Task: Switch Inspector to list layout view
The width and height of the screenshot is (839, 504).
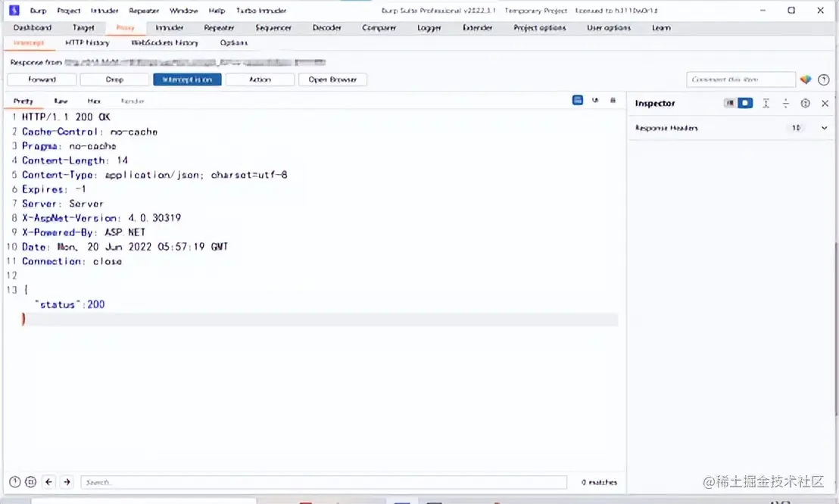Action: (729, 103)
